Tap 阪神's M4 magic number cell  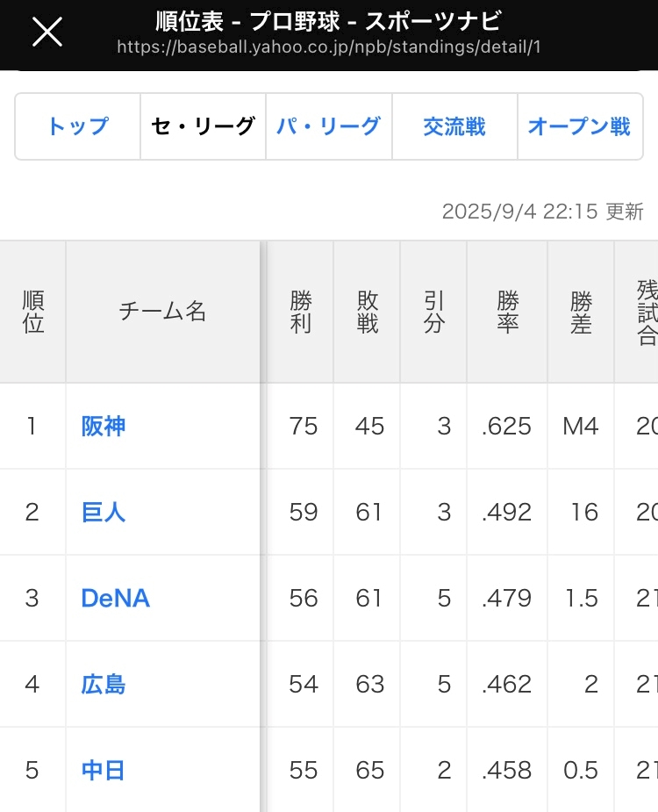point(581,427)
